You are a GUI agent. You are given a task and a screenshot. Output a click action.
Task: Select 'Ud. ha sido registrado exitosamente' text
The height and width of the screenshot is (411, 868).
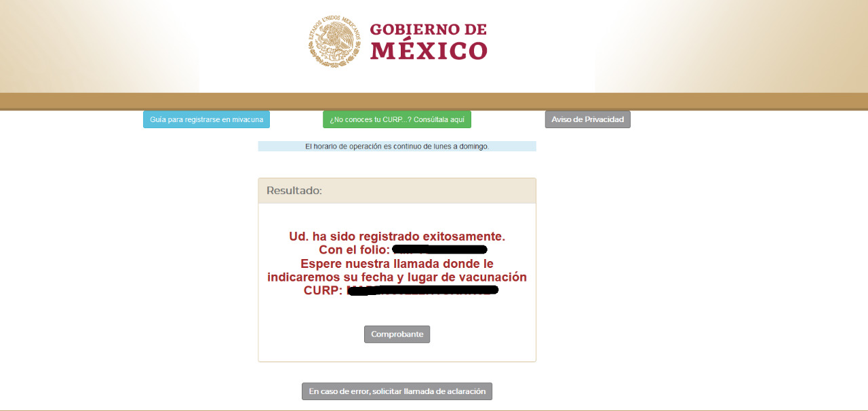tap(397, 236)
